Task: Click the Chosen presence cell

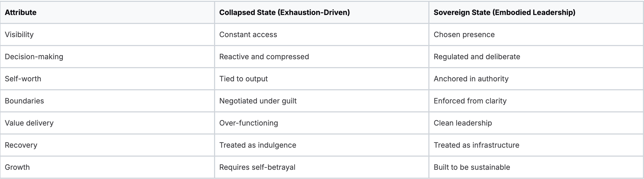Action: pyautogui.click(x=464, y=34)
